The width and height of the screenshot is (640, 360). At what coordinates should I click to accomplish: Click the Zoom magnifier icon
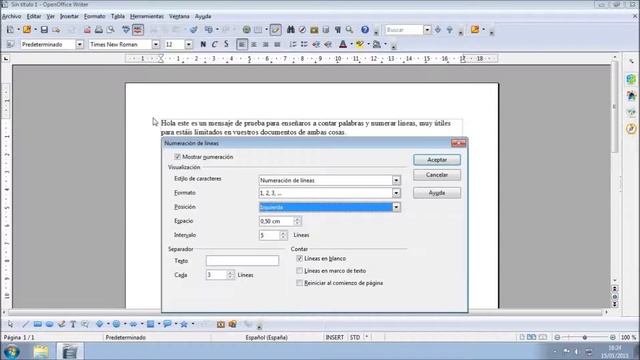(349, 30)
